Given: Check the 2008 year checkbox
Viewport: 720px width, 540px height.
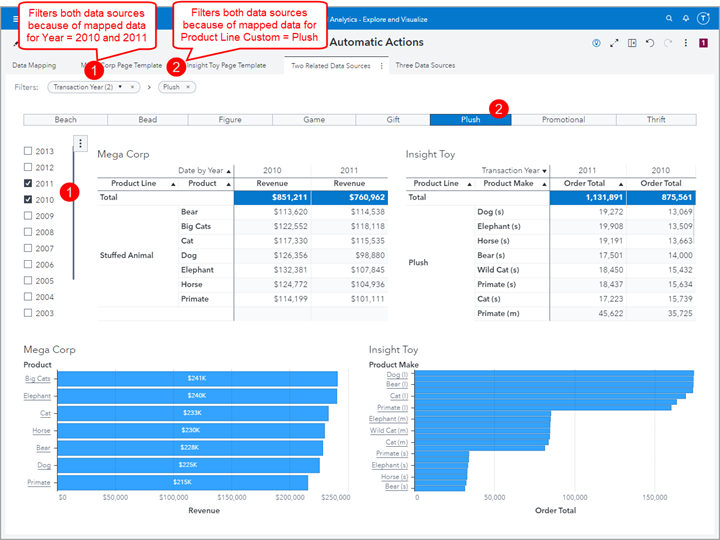Looking at the screenshot, I should (x=28, y=232).
